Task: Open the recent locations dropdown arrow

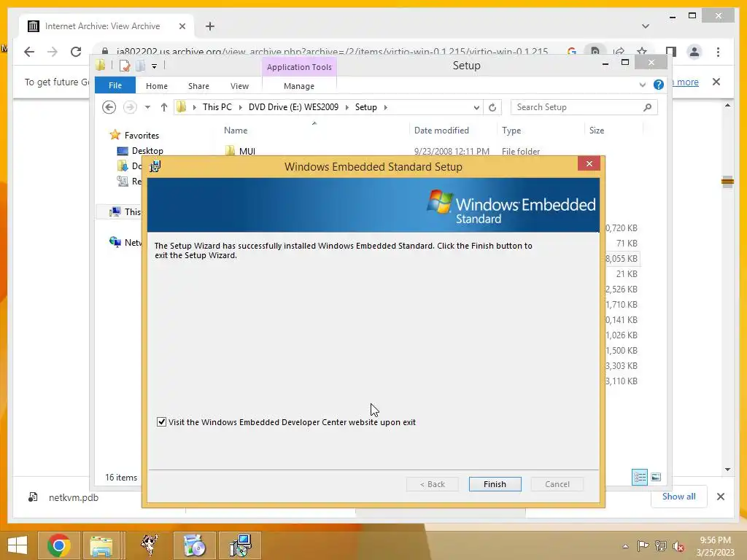Action: pos(147,107)
